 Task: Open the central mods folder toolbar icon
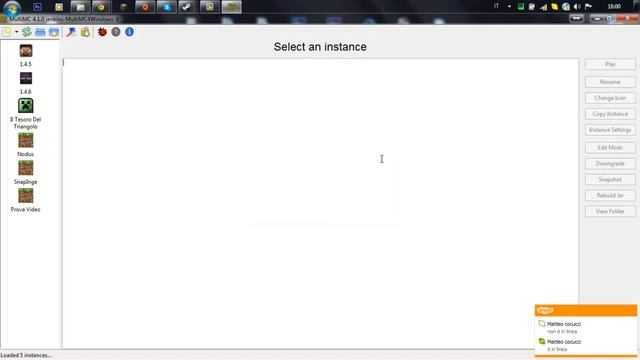coord(53,32)
